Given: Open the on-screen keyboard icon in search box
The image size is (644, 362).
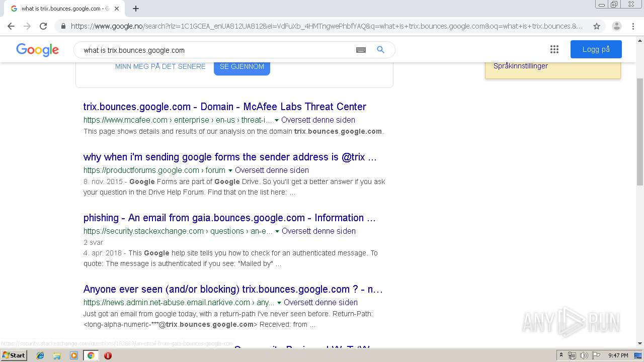Looking at the screenshot, I should pyautogui.click(x=361, y=50).
